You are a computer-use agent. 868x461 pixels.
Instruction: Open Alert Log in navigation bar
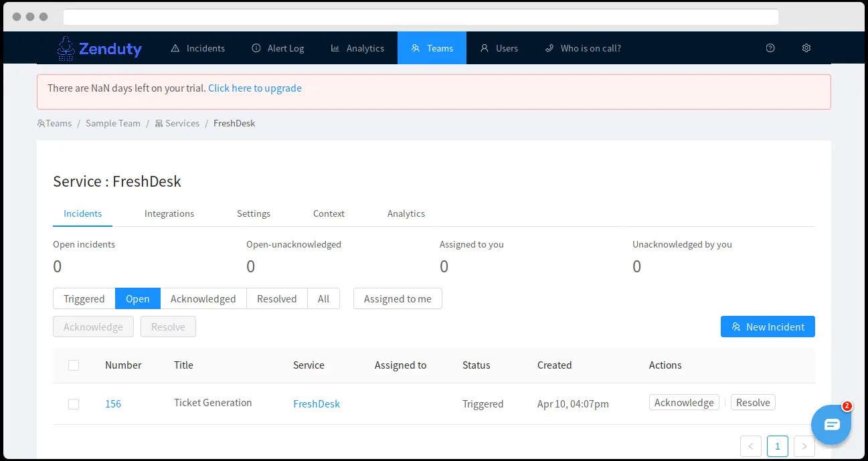click(278, 48)
